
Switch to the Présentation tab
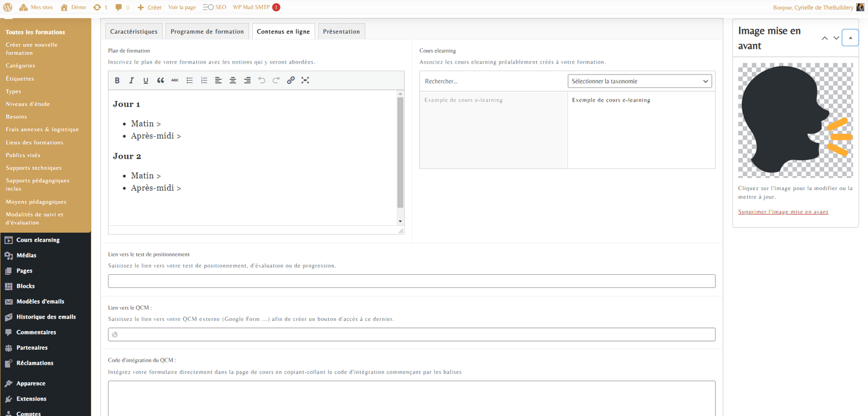click(341, 31)
